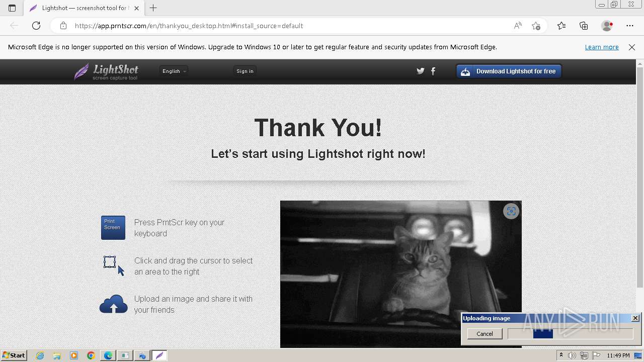Click the cloud upload icon
This screenshot has width=644, height=362.
point(113,304)
